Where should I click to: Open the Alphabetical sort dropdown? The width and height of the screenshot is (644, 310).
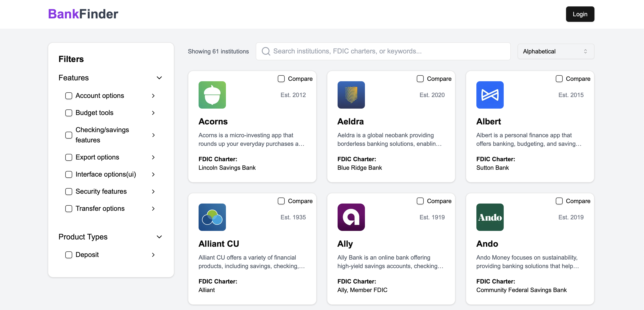click(x=556, y=51)
